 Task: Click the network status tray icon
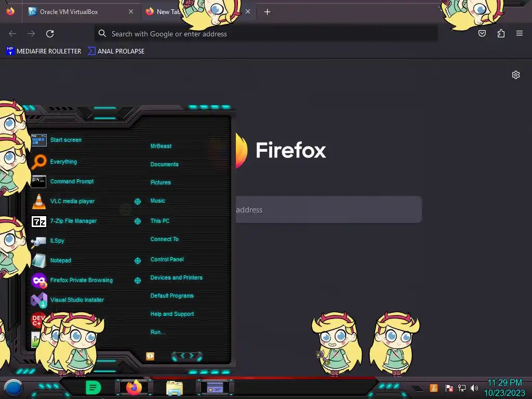(x=462, y=388)
